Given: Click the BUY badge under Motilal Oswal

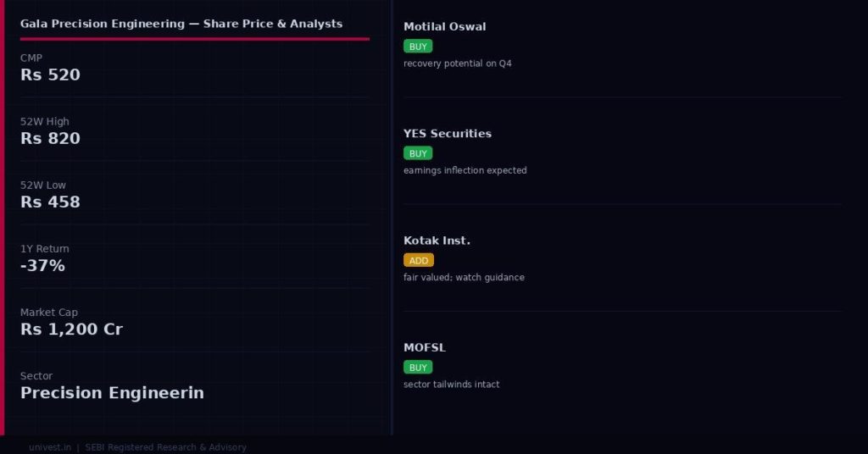Looking at the screenshot, I should [x=418, y=47].
